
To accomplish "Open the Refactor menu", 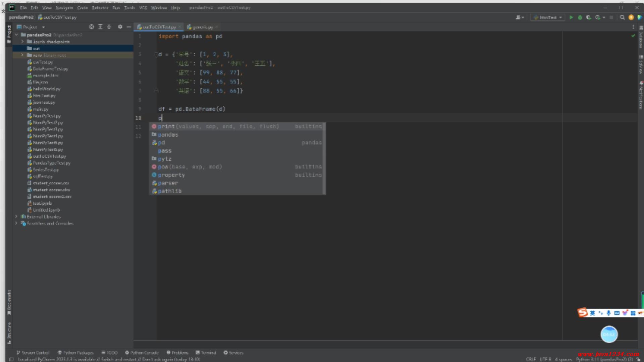I will point(100,8).
